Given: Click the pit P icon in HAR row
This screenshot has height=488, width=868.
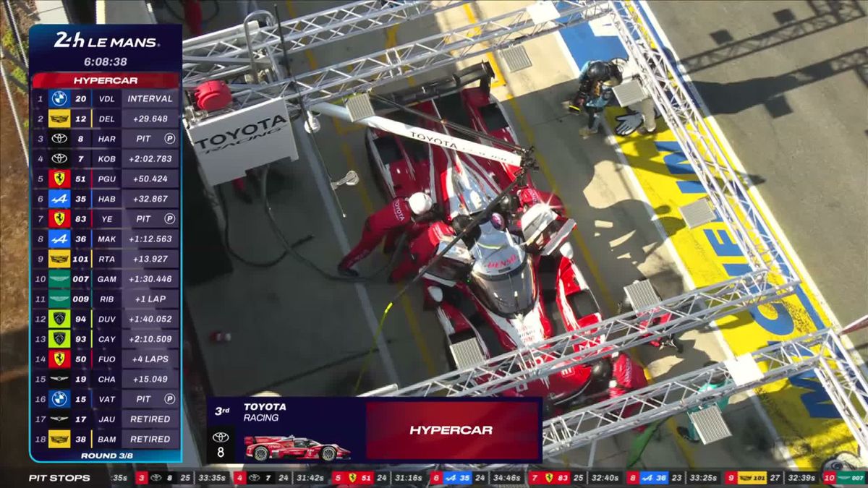Looking at the screenshot, I should 169,139.
